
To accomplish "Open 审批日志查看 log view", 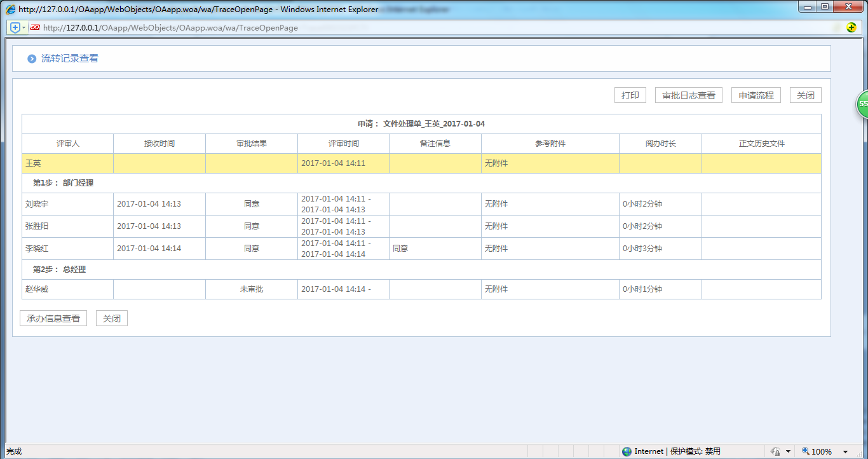I will 689,95.
